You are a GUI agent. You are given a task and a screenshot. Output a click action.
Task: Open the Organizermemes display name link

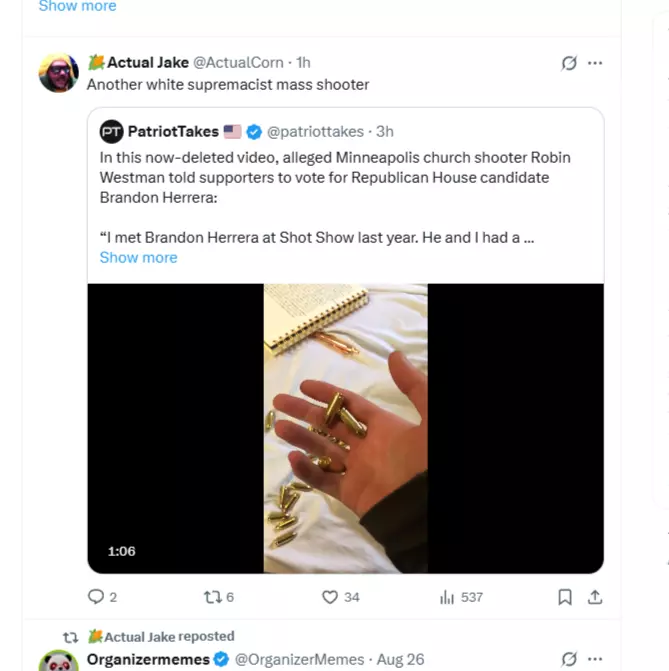pyautogui.click(x=148, y=659)
